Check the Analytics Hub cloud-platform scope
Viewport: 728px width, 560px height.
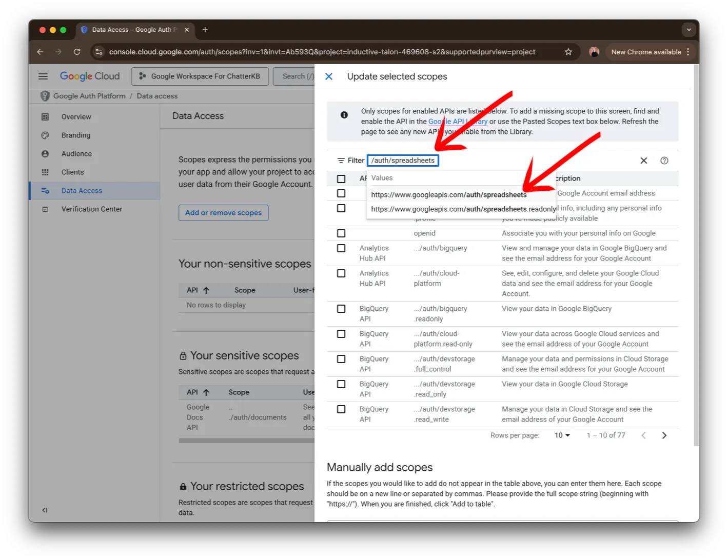point(341,273)
